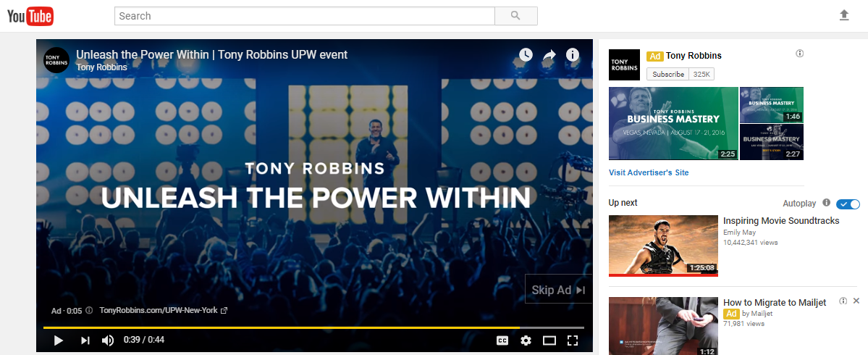Skip to next video button

(85, 340)
